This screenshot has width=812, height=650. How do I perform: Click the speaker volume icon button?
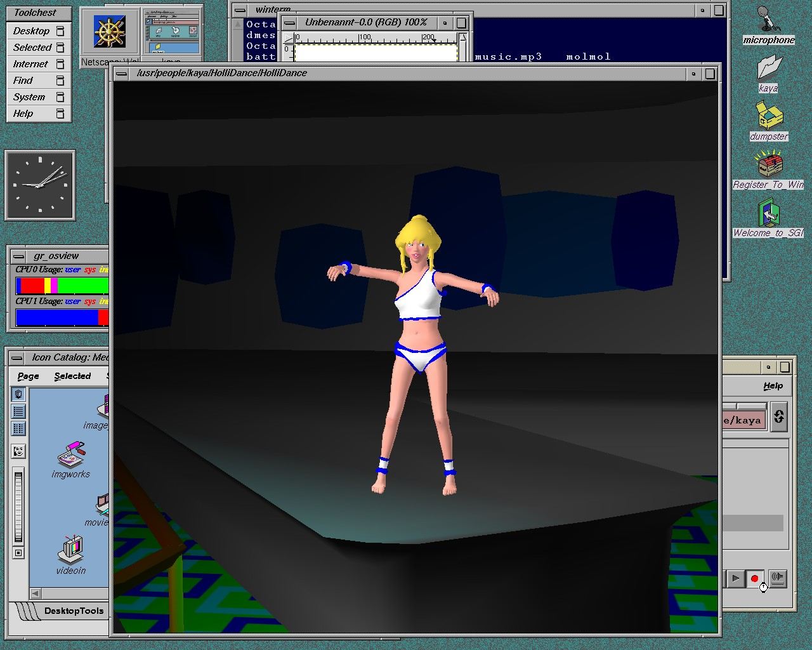[x=777, y=578]
